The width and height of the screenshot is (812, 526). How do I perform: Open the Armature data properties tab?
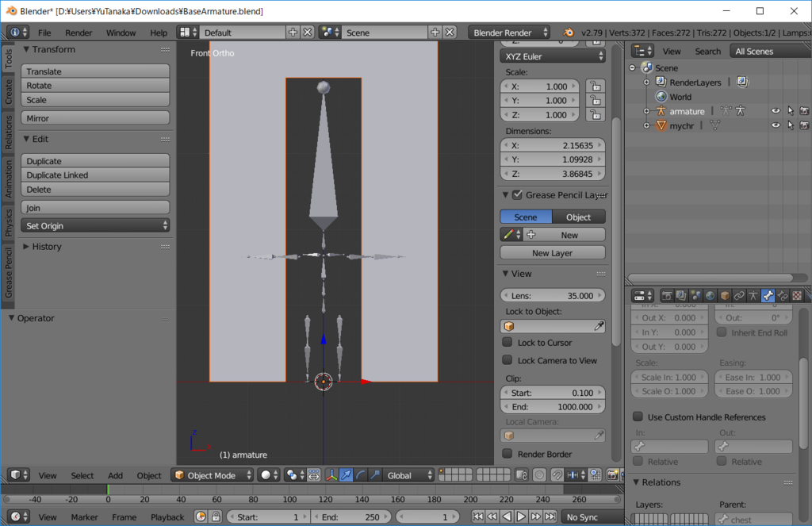click(753, 296)
